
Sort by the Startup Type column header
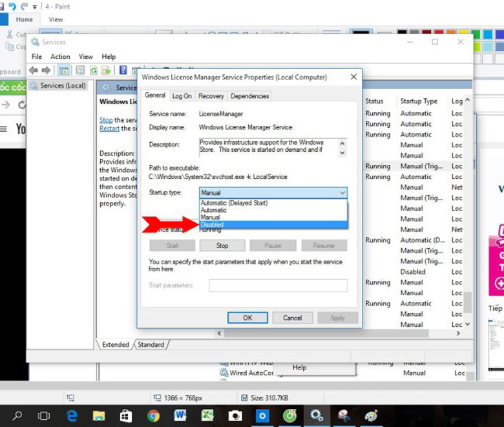pyautogui.click(x=419, y=101)
